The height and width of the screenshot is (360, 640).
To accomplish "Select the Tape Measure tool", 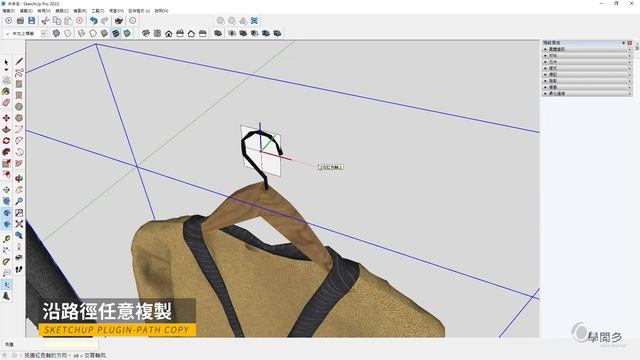I will click(x=6, y=239).
